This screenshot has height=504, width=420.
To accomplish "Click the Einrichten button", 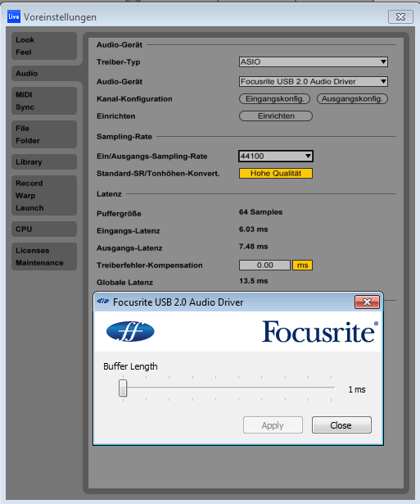I will pos(276,116).
